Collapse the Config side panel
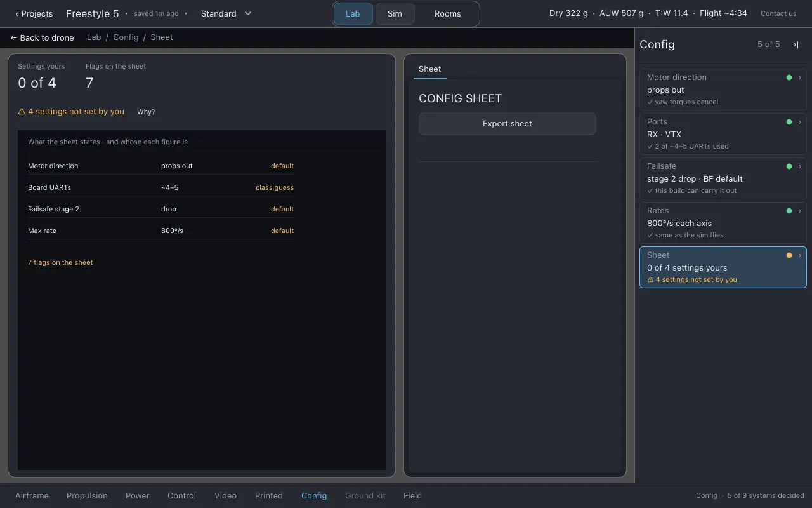 (796, 44)
